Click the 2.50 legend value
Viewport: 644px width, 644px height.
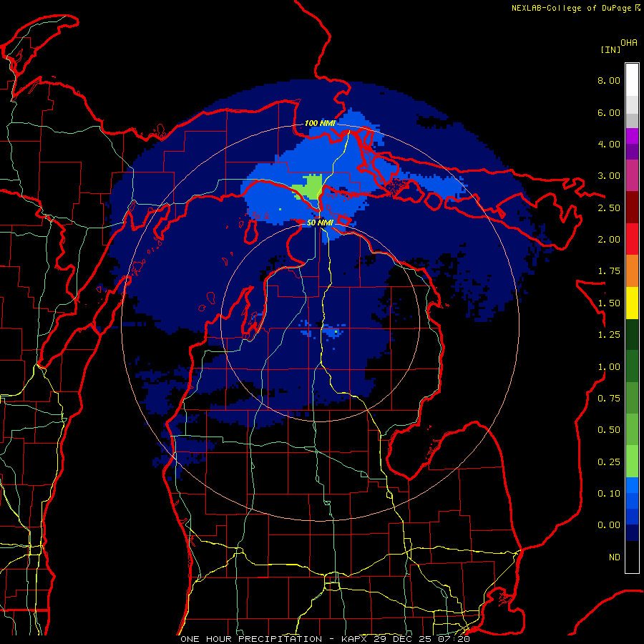[609, 208]
